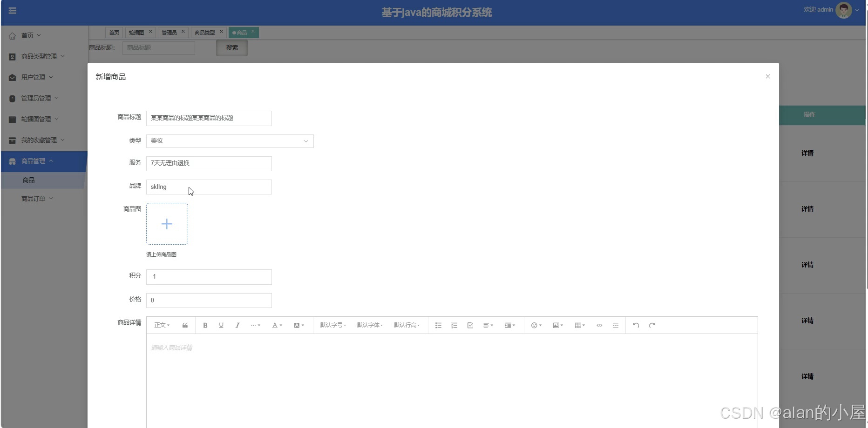The width and height of the screenshot is (868, 428).
Task: Insert todo checkbox list
Action: 470,325
